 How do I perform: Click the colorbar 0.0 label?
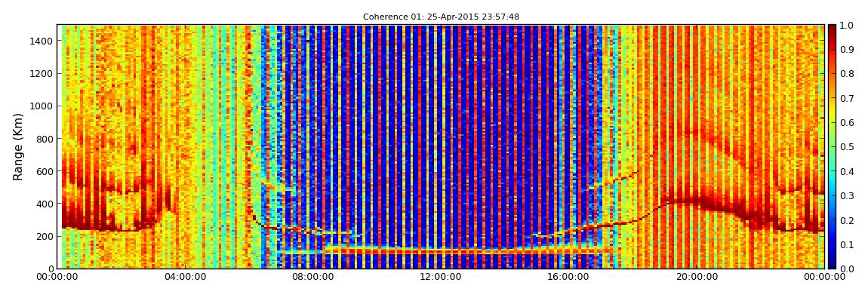click(x=847, y=269)
